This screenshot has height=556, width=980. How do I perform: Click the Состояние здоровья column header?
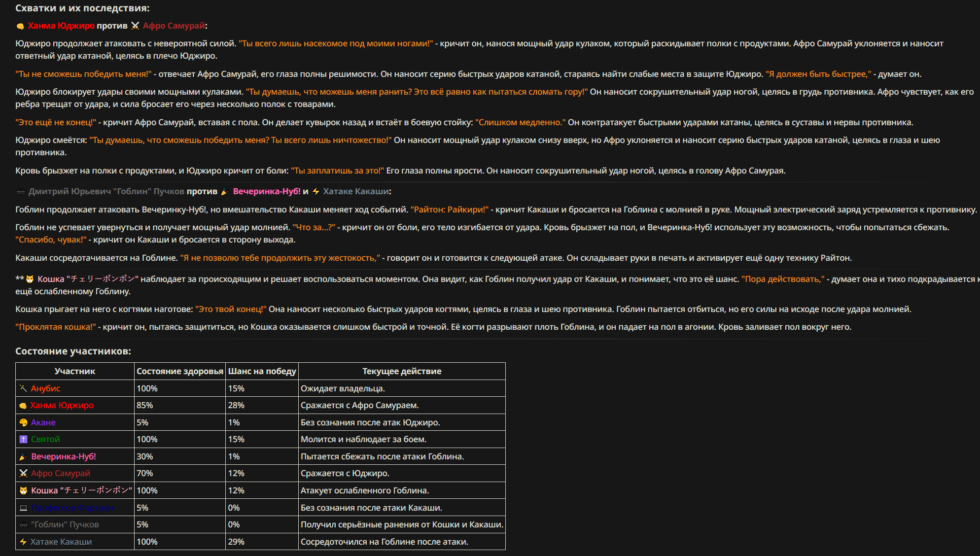[x=180, y=371]
